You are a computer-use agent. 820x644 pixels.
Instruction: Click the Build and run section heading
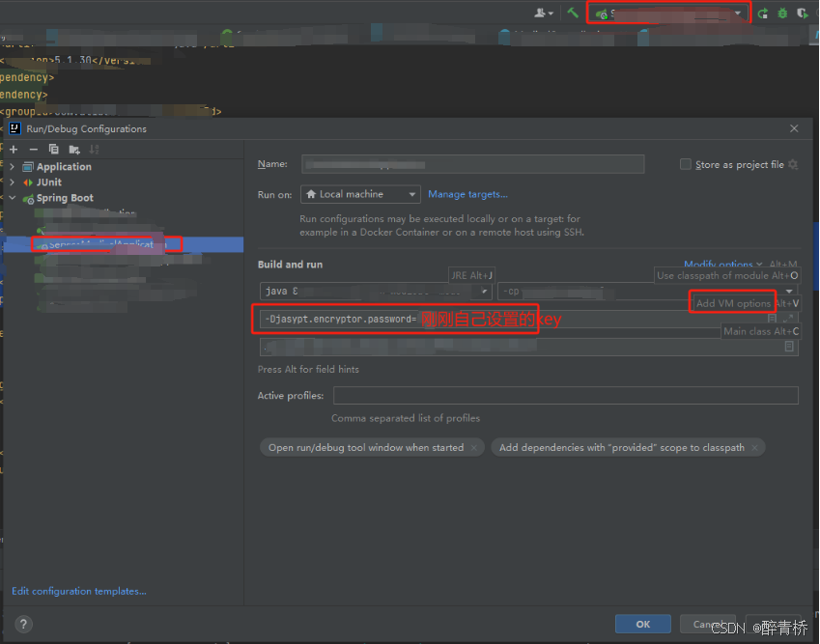291,265
